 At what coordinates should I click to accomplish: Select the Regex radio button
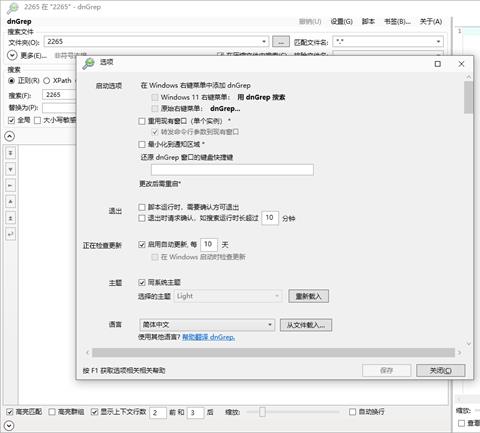coord(12,81)
